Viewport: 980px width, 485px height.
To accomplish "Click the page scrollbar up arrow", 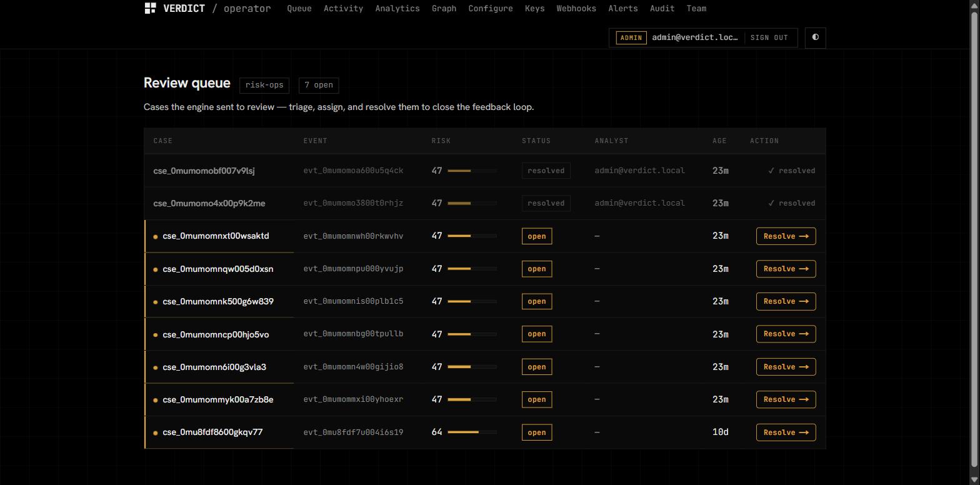I will (x=974, y=4).
